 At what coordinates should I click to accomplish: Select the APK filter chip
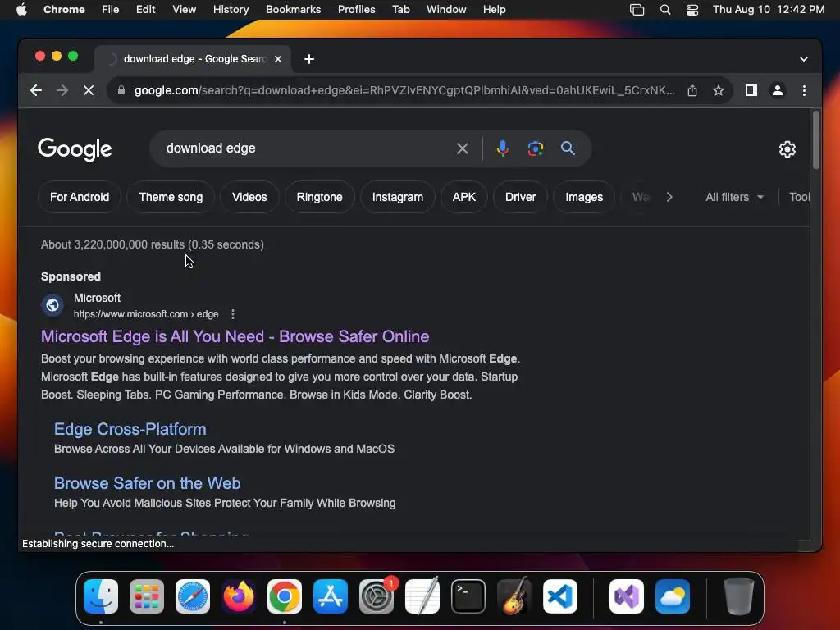464,197
